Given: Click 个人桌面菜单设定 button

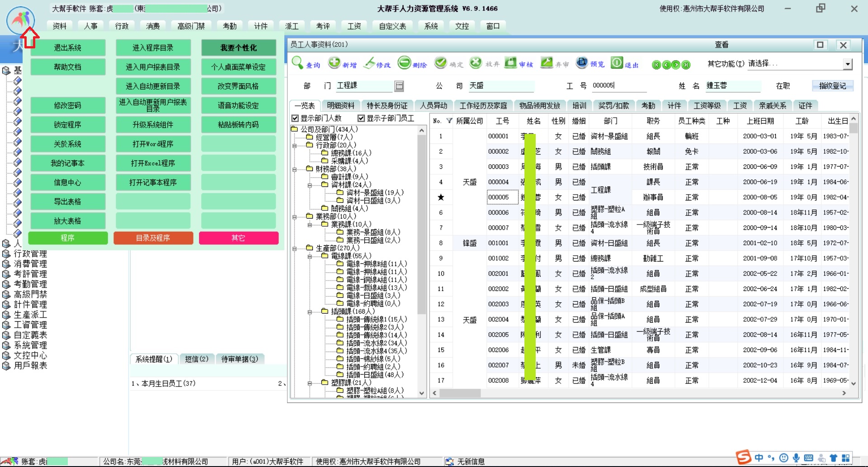Looking at the screenshot, I should point(238,67).
